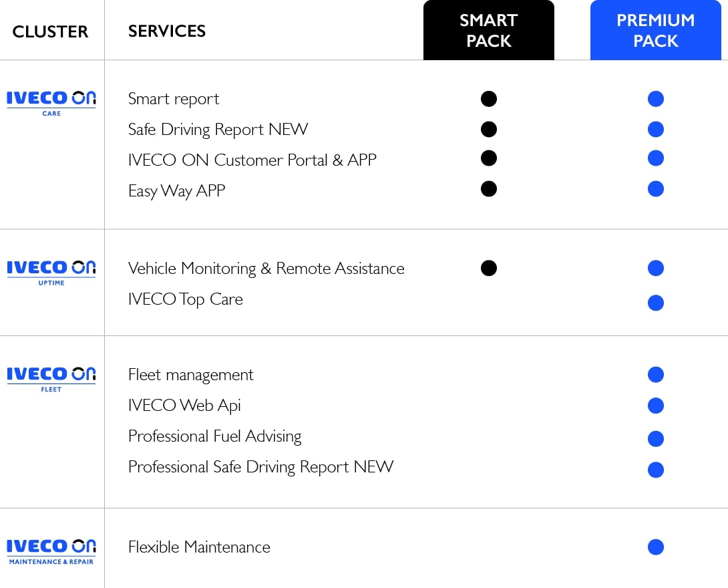
Task: Click the Cluster column header
Action: tap(51, 31)
